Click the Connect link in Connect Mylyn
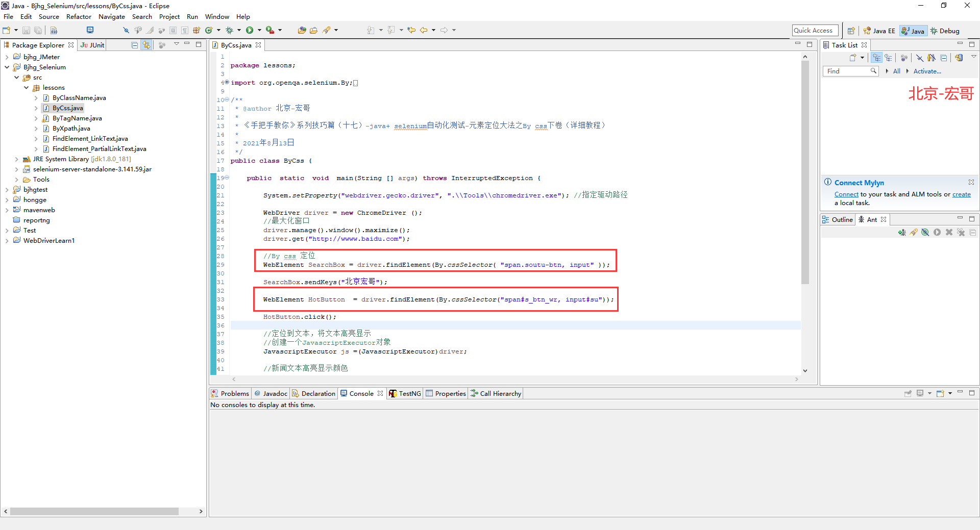980x530 pixels. (846, 194)
